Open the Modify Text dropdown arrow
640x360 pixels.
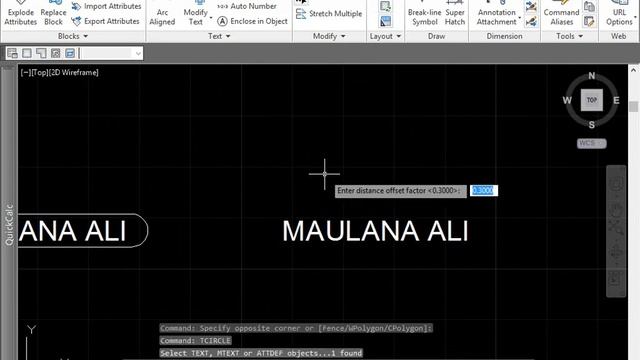211,18
